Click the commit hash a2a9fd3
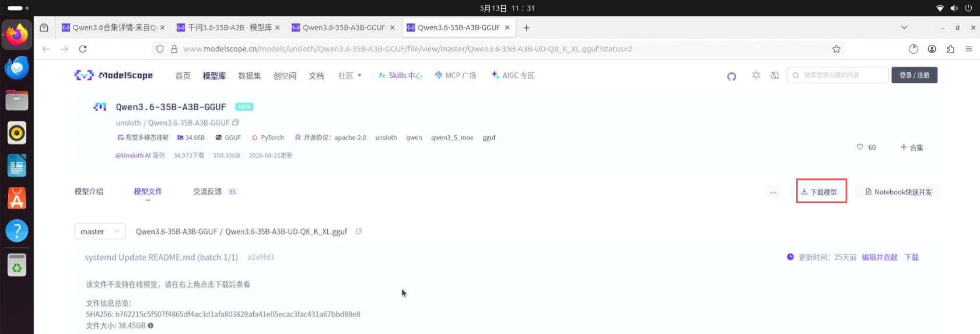 261,257
